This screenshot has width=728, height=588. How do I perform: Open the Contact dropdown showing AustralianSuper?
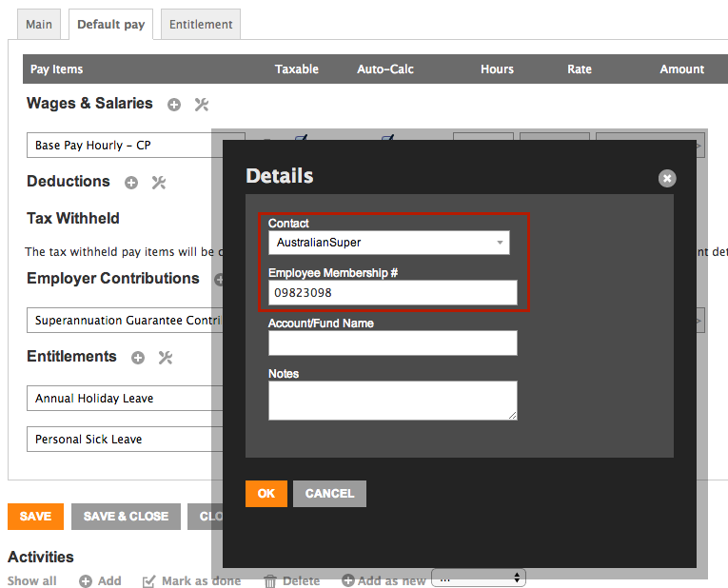pyautogui.click(x=389, y=243)
